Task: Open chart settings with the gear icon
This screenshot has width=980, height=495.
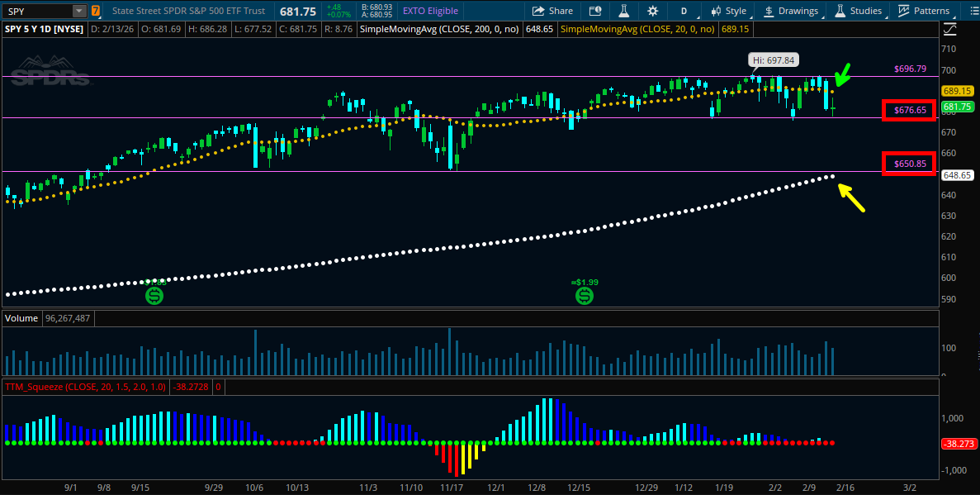Action: 652,11
